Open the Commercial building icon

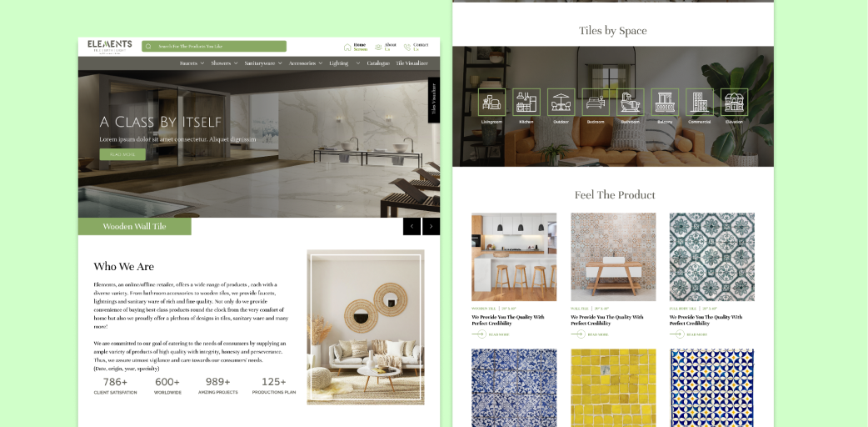[700, 103]
